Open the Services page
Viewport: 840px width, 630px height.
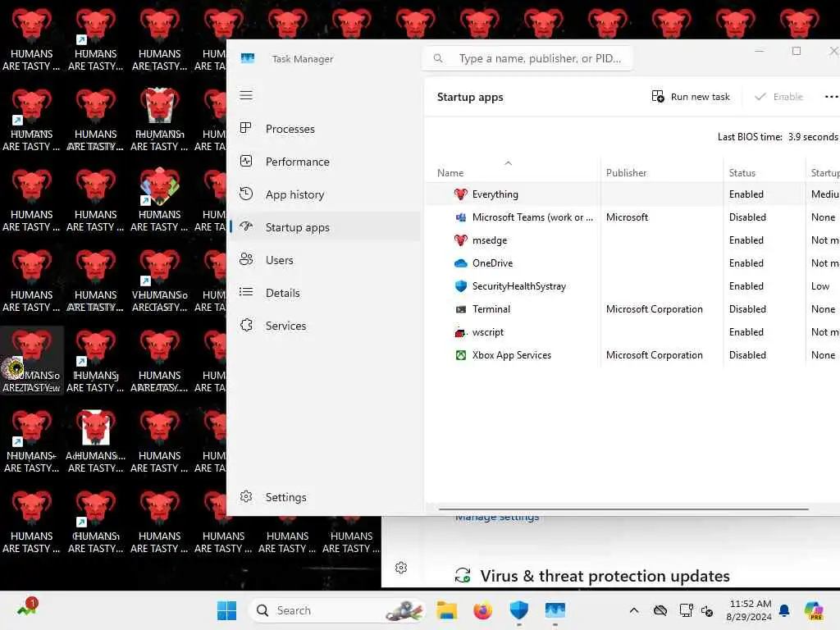[x=325, y=326]
